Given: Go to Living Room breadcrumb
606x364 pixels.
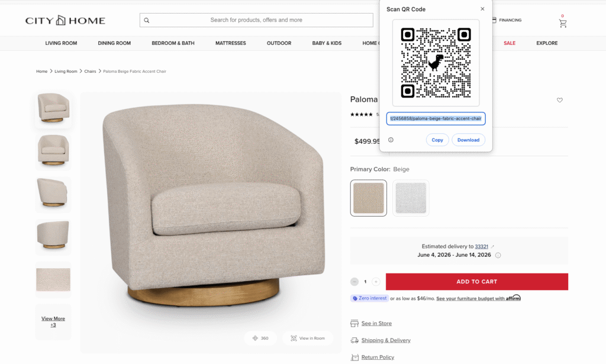Looking at the screenshot, I should [66, 72].
